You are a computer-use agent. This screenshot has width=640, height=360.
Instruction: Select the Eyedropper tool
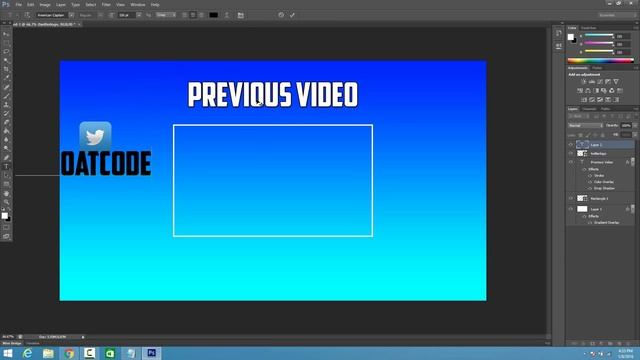click(x=6, y=78)
